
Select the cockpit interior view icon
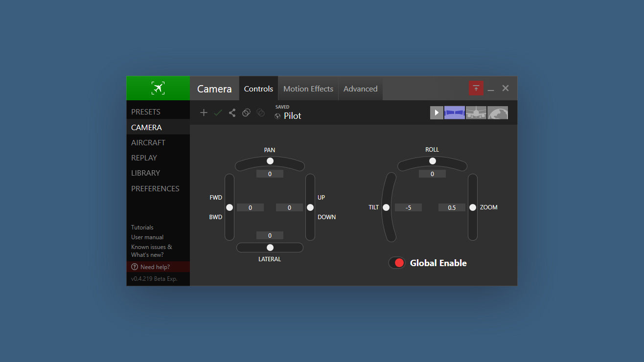[x=454, y=113]
